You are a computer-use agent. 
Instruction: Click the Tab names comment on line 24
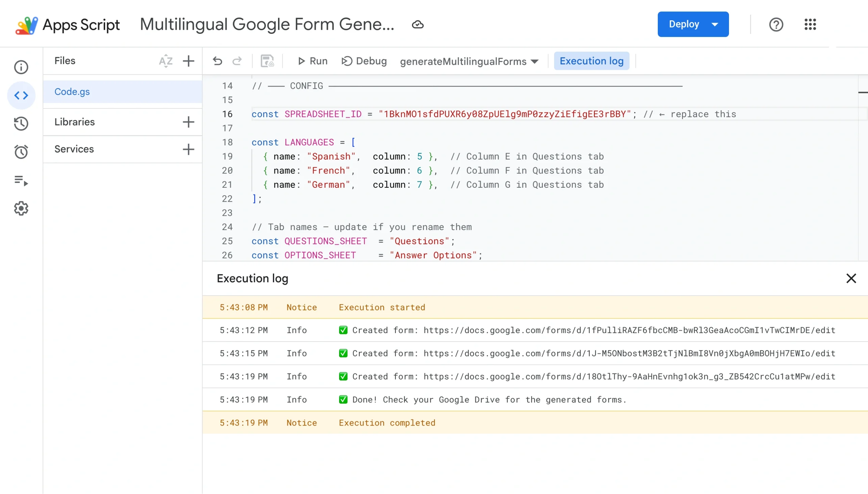pos(361,227)
